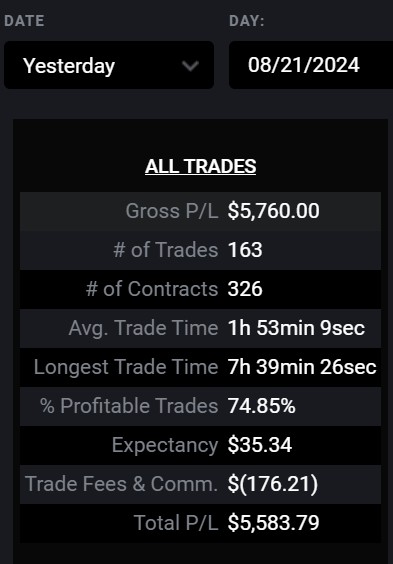Select the 326 contracts value
Image resolution: width=393 pixels, height=564 pixels.
click(x=245, y=289)
